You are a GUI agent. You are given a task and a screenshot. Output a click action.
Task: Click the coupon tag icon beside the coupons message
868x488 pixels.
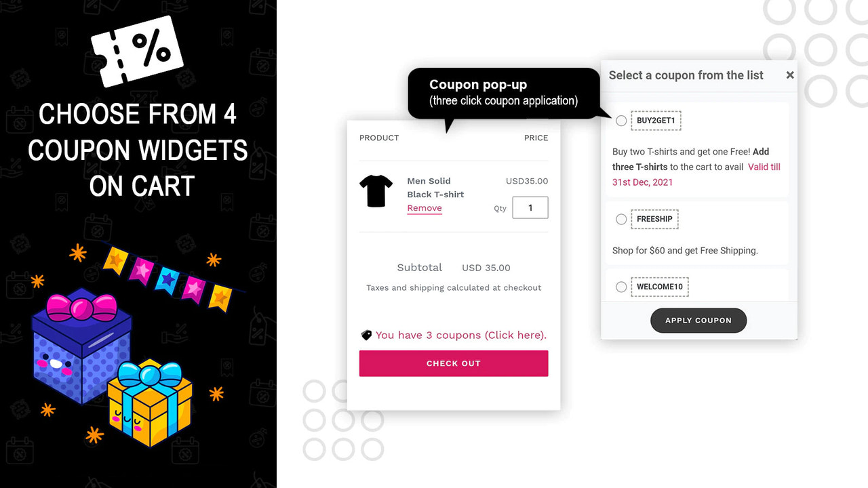(366, 334)
